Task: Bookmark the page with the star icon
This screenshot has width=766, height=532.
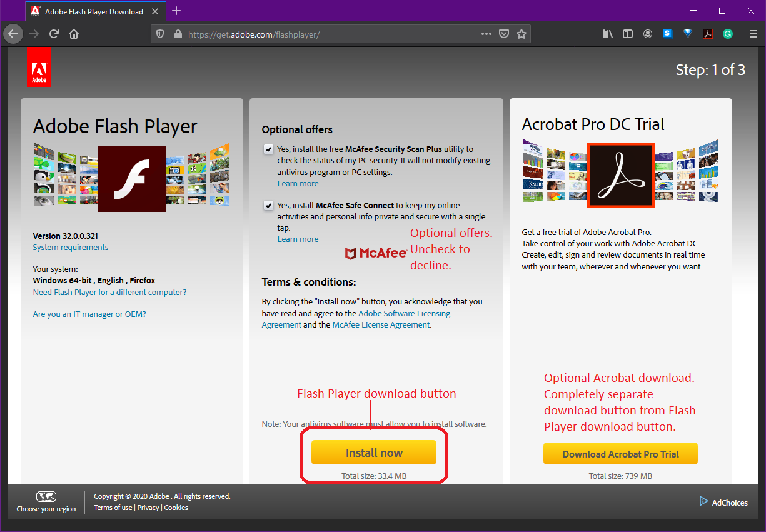Action: [x=522, y=34]
